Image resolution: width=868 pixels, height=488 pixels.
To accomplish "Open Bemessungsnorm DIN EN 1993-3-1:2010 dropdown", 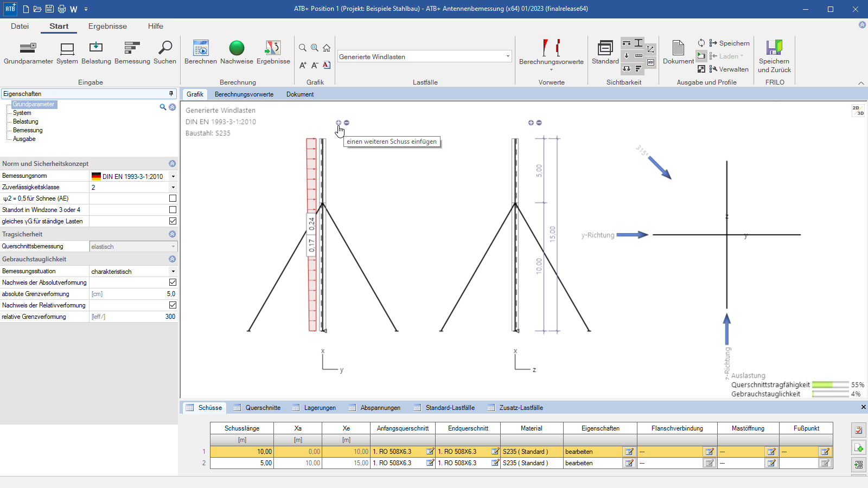I will (173, 176).
